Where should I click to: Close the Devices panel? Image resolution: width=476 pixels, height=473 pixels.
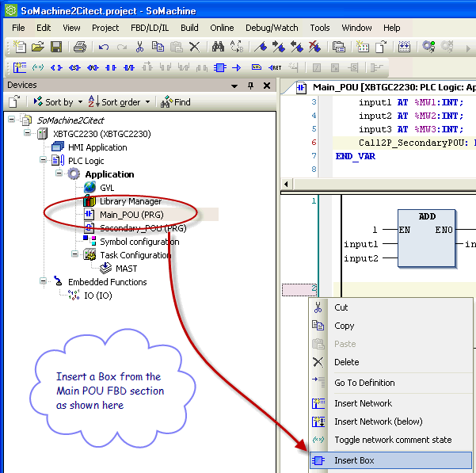click(x=267, y=86)
